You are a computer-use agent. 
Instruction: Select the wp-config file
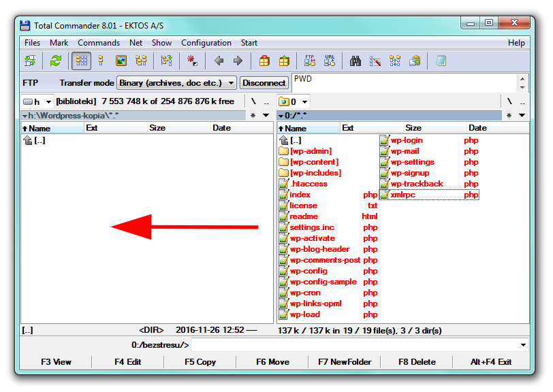point(328,271)
